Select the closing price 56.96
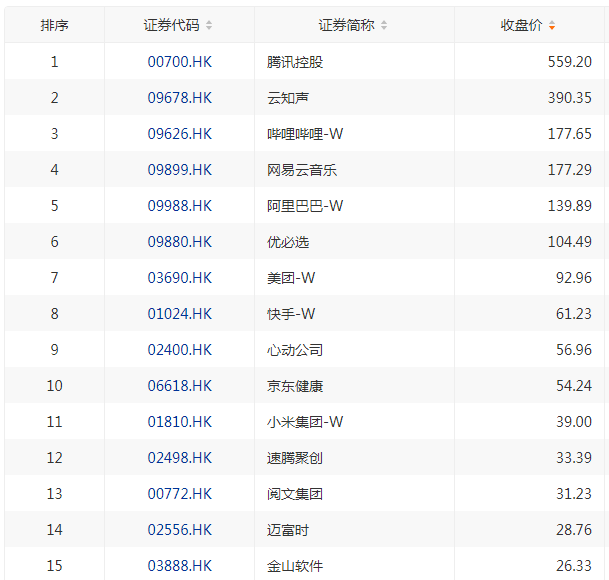Viewport: 609px width, 580px height. pos(574,350)
